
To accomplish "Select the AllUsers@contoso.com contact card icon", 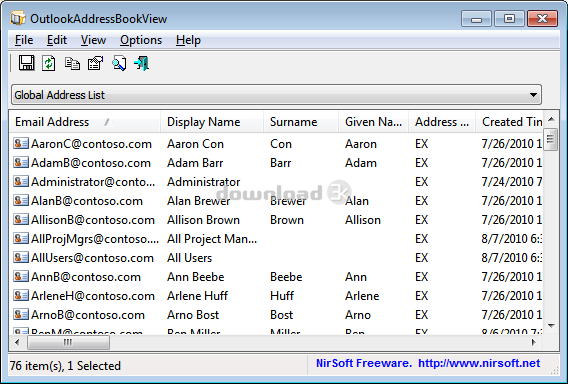I will (x=21, y=258).
